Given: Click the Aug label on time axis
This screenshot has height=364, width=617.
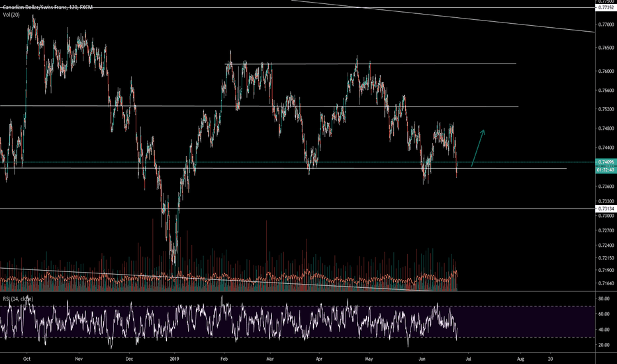Looking at the screenshot, I should click(520, 359).
